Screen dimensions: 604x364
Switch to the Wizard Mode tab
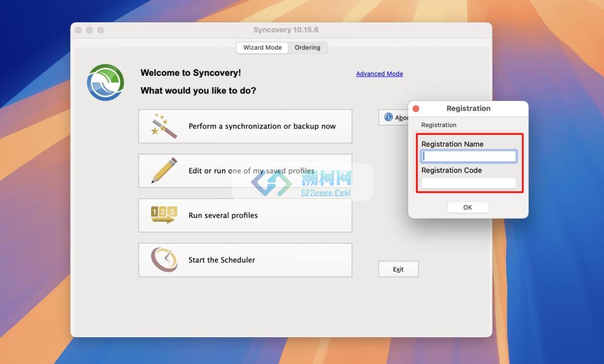[x=262, y=48]
